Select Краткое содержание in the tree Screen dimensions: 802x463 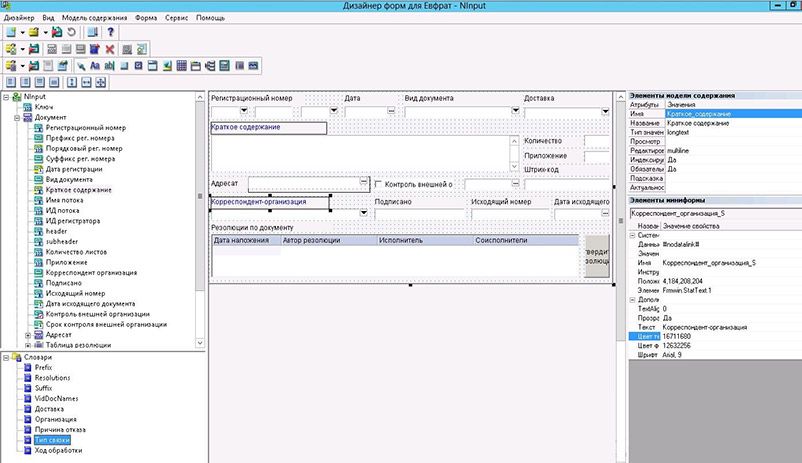coord(78,190)
